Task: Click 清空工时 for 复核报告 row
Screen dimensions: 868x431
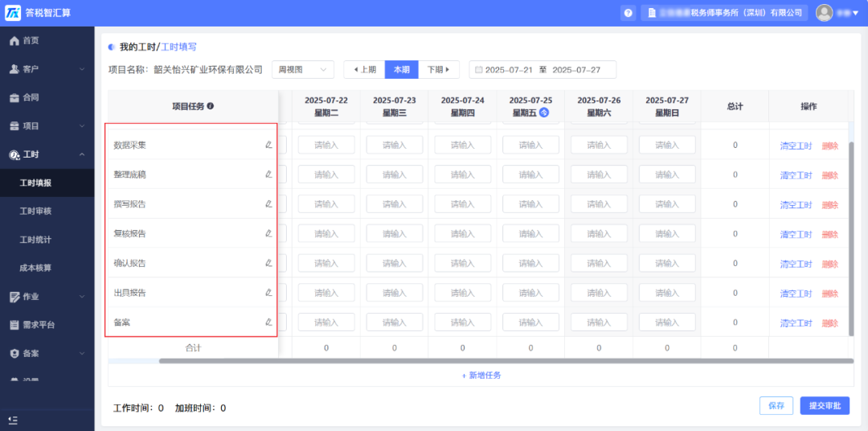Action: tap(796, 234)
